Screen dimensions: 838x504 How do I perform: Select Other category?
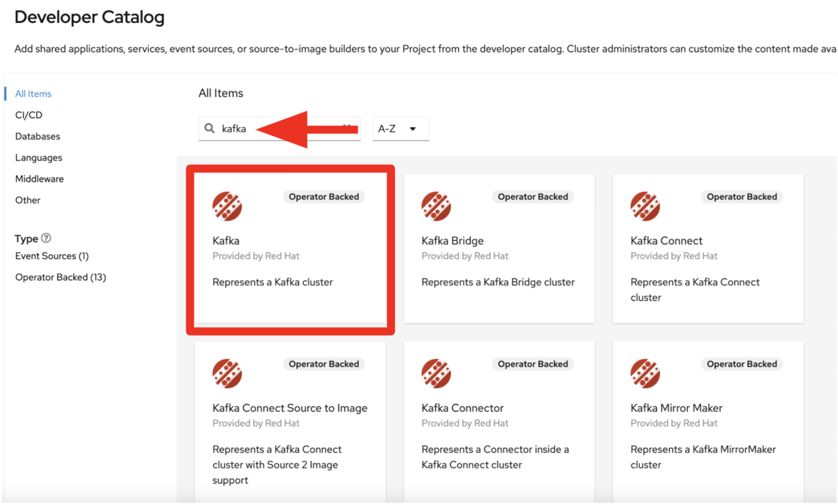tap(28, 200)
